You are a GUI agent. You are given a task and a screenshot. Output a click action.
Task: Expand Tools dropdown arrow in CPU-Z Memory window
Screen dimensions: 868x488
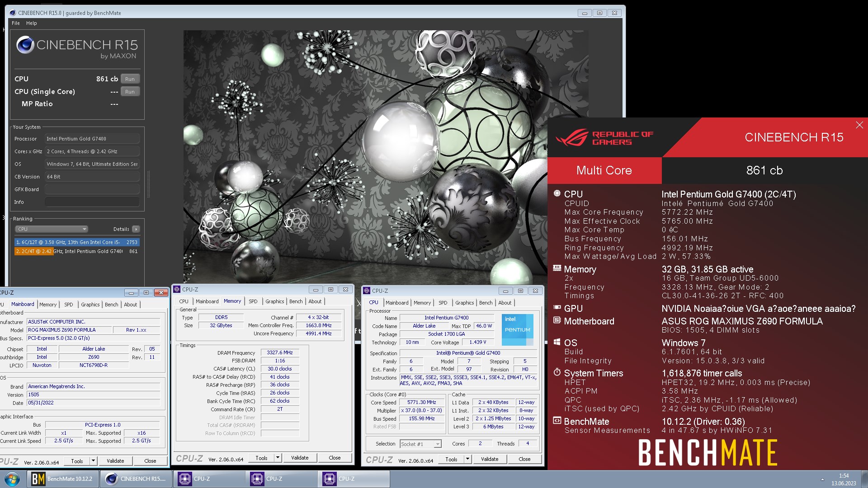pyautogui.click(x=278, y=458)
